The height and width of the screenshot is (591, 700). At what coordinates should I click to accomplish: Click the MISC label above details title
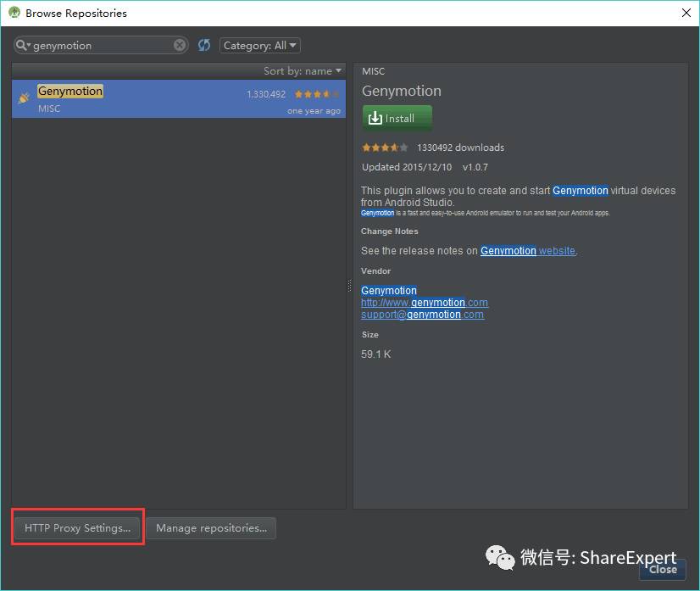pos(373,71)
